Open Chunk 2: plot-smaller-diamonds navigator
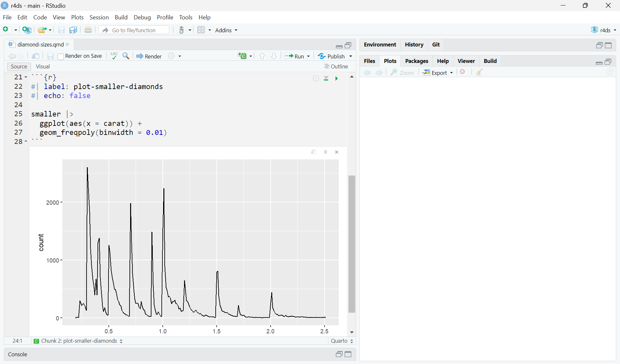 (x=78, y=341)
